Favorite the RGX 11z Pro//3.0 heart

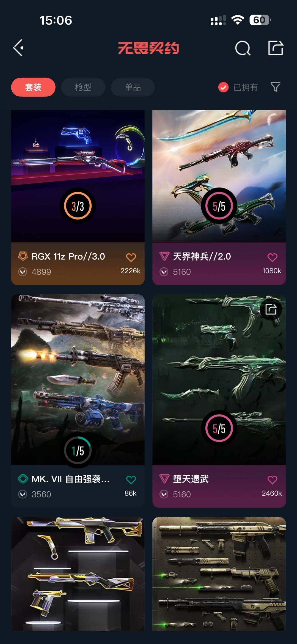(131, 257)
